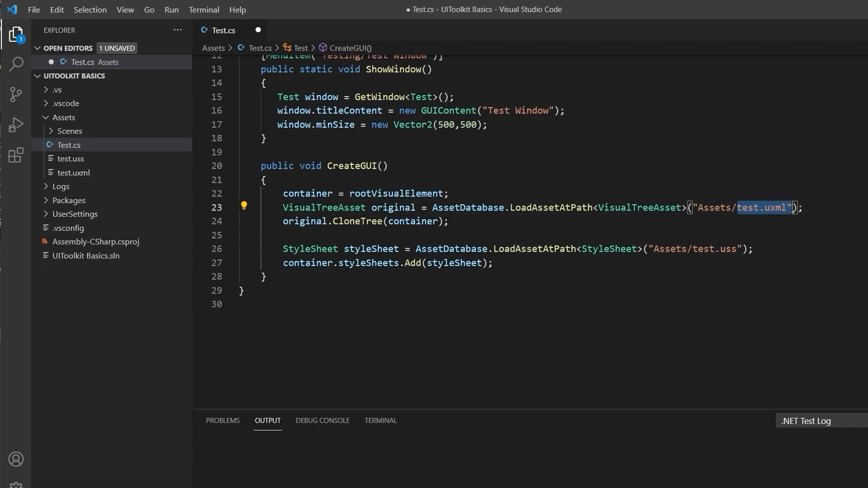Open the Accounts menu icon
The height and width of the screenshot is (488, 868).
pyautogui.click(x=16, y=459)
